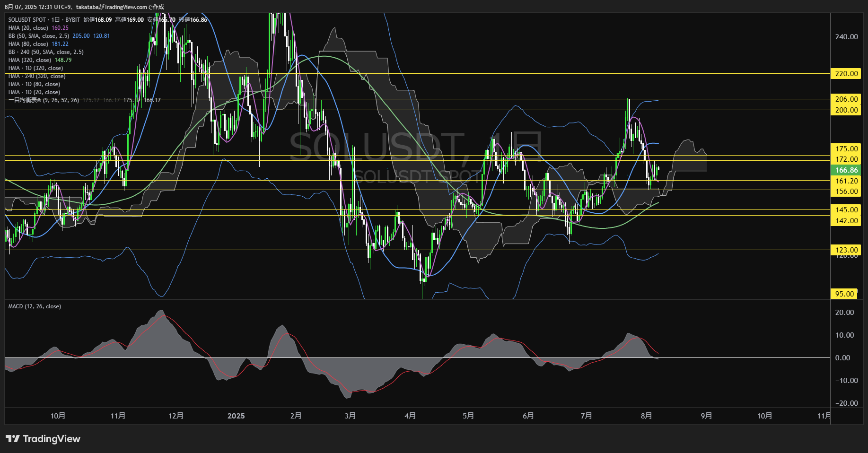Select the HMA · 1D (80, close) legend

pos(34,84)
